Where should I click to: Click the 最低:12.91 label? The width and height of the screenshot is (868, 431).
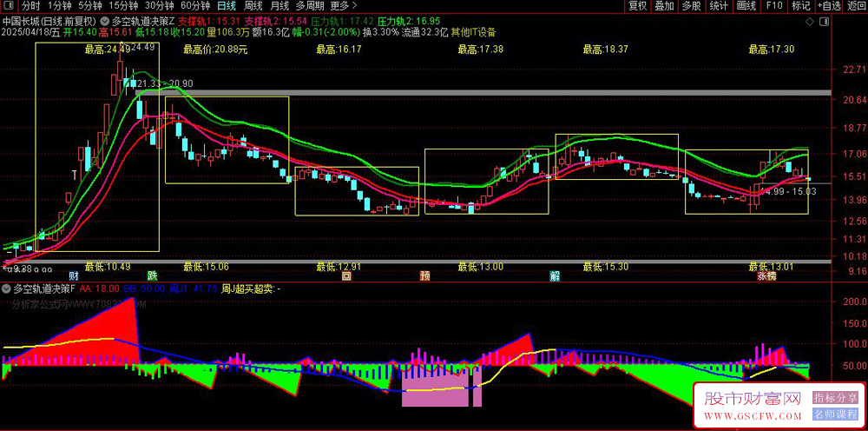[x=339, y=267]
